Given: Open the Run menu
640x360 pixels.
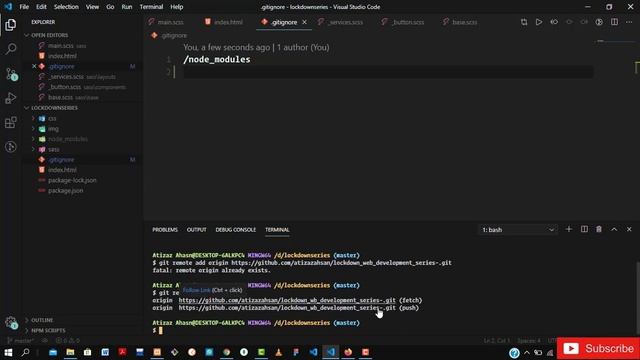Looking at the screenshot, I should click(127, 7).
